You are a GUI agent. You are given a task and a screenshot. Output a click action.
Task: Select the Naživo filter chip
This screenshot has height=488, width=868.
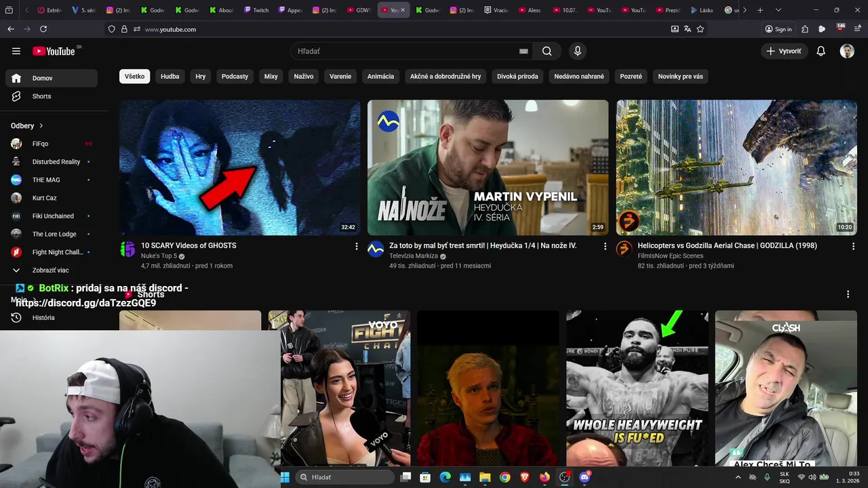pos(304,77)
